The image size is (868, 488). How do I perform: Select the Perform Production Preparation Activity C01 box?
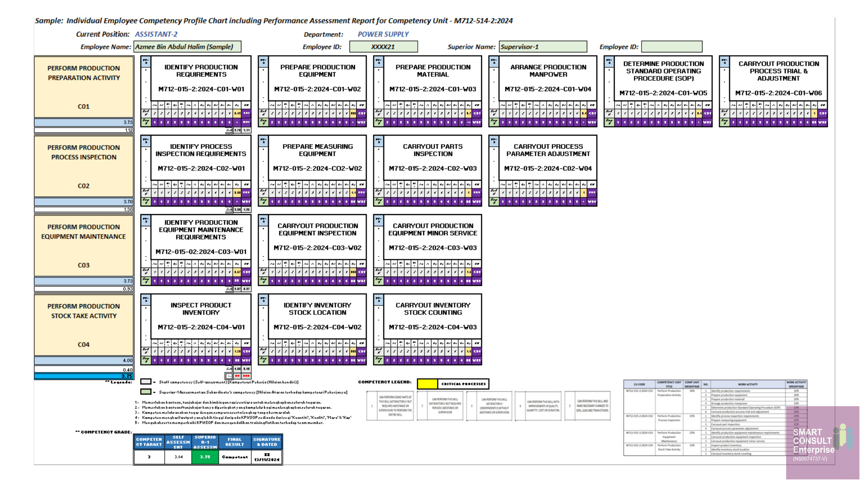click(x=84, y=87)
